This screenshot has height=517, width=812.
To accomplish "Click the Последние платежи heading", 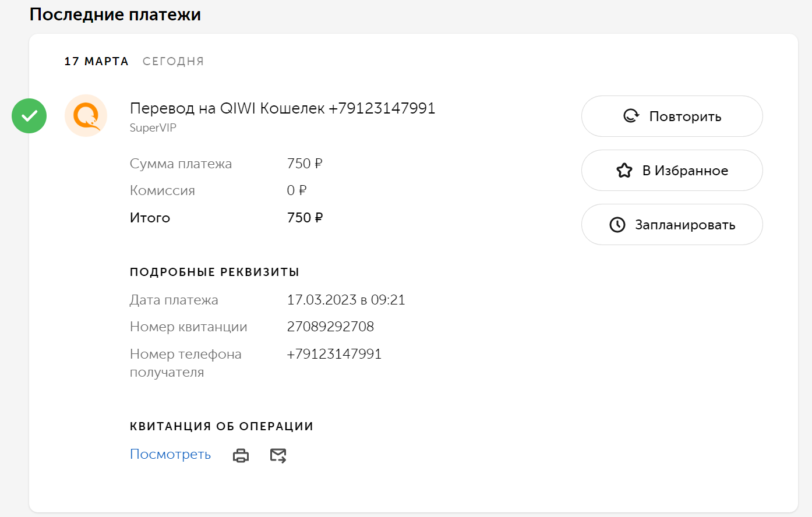I will pyautogui.click(x=115, y=15).
